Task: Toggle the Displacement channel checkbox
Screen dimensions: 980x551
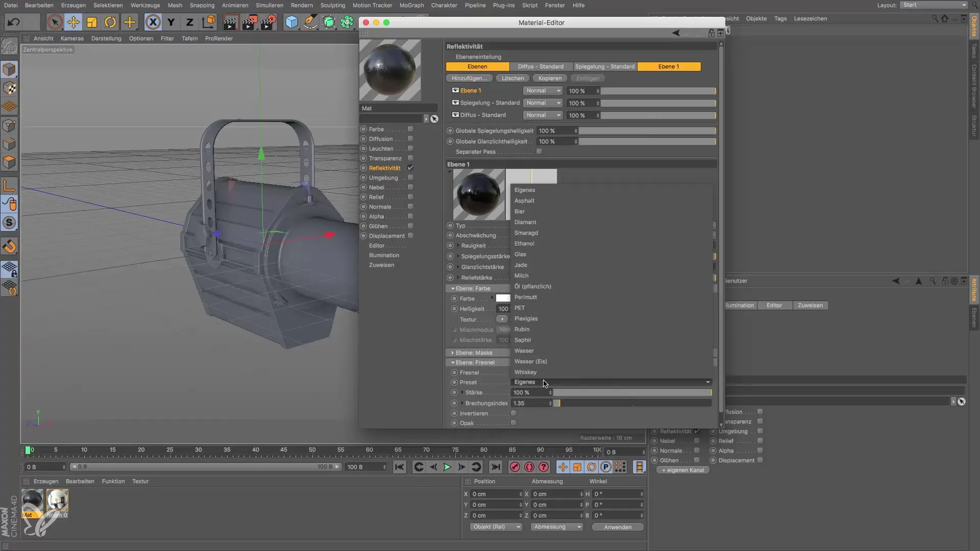Action: (x=410, y=236)
